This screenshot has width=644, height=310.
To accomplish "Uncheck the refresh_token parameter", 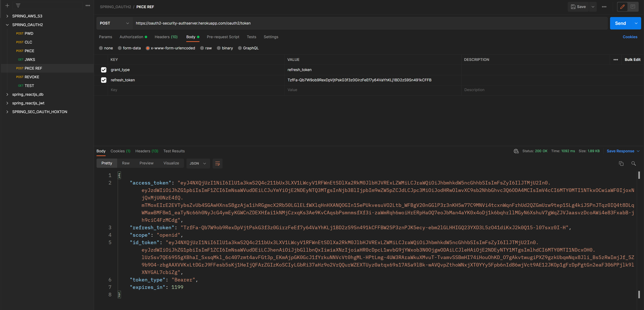I will 103,80.
